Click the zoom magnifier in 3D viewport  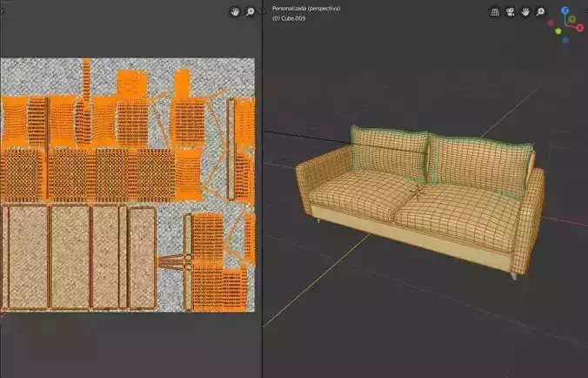click(x=540, y=12)
